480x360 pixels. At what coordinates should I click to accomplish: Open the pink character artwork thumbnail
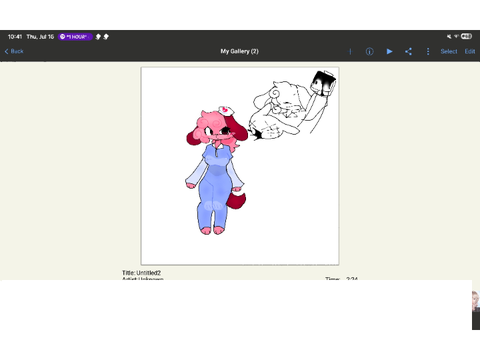tap(240, 166)
